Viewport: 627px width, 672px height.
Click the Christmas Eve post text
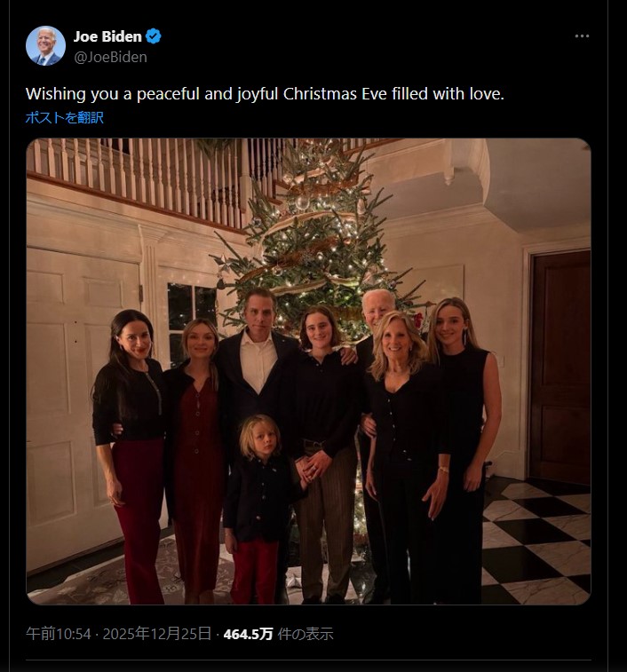click(265, 93)
